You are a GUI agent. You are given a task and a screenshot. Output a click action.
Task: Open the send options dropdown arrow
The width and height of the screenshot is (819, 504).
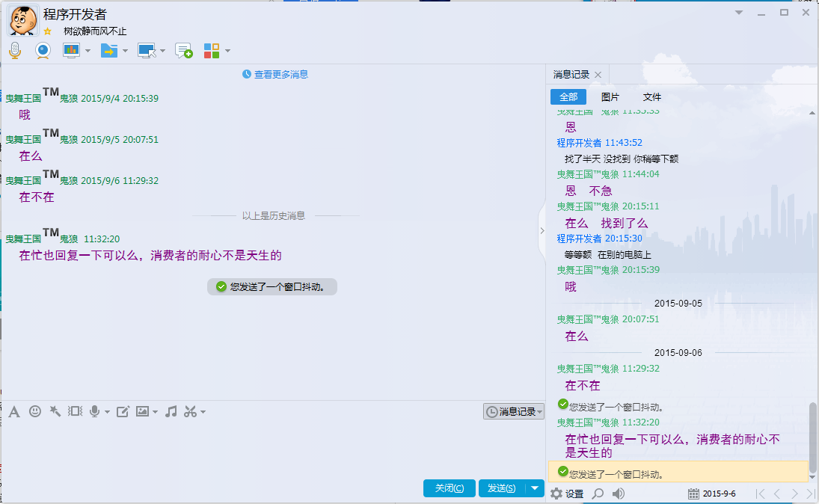(x=535, y=488)
